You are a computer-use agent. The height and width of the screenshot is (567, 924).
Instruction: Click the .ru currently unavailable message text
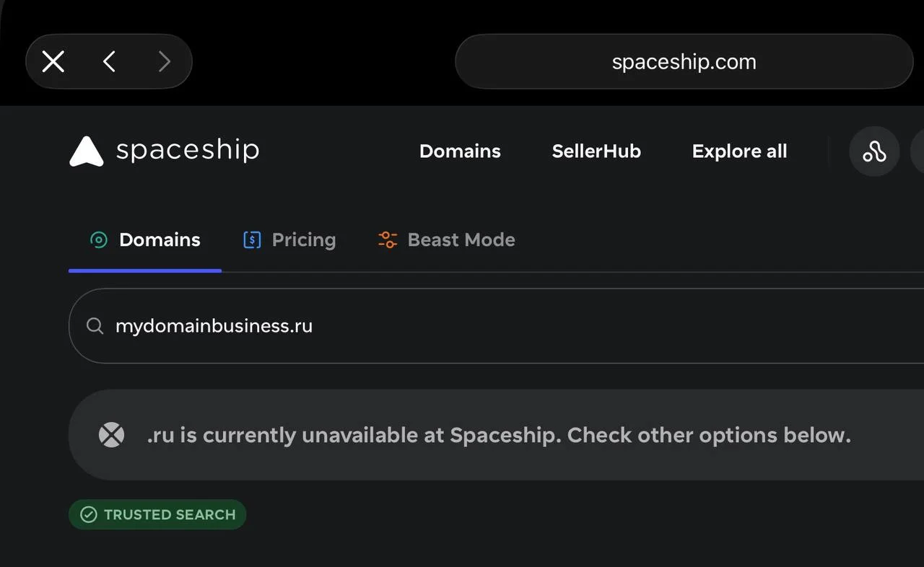(499, 436)
